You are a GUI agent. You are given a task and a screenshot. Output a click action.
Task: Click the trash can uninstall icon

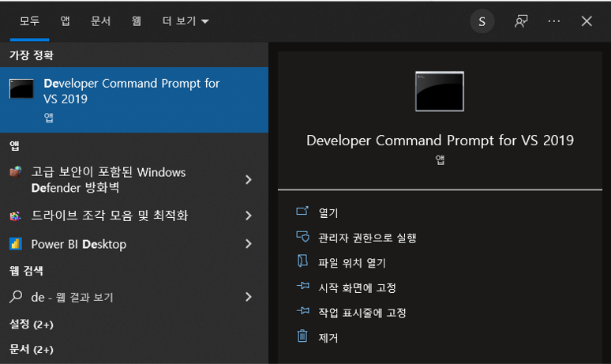tap(302, 336)
